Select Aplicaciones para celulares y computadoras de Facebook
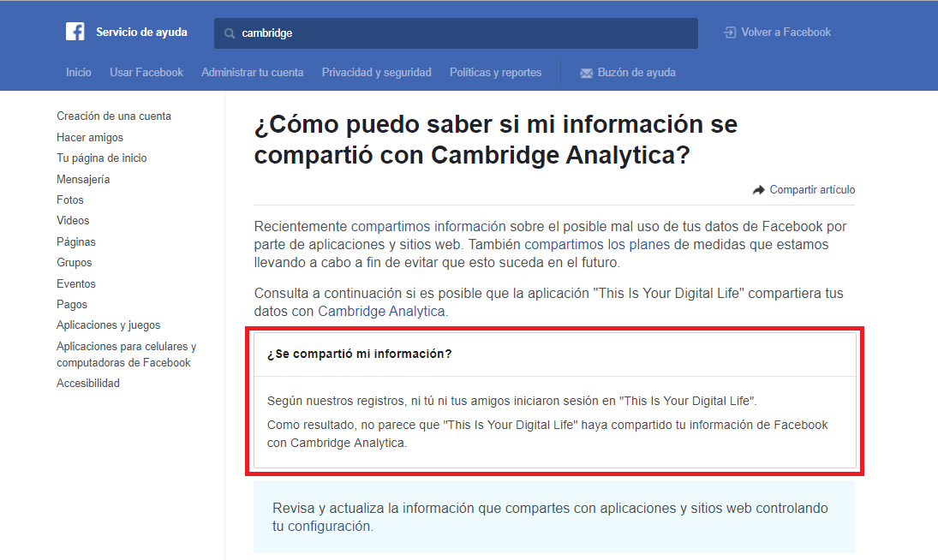The width and height of the screenshot is (938, 560). (126, 354)
